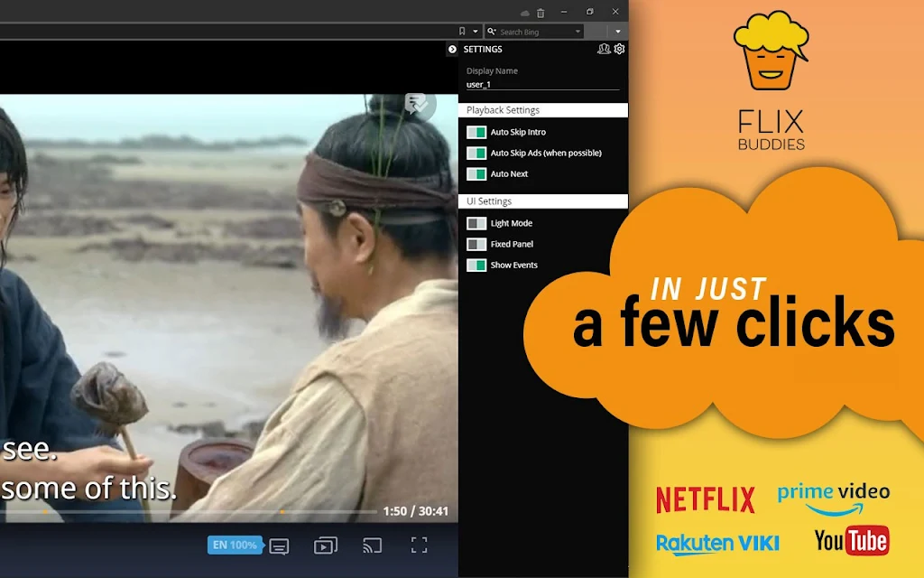
Task: Click the bookmark icon in address bar
Action: (462, 32)
